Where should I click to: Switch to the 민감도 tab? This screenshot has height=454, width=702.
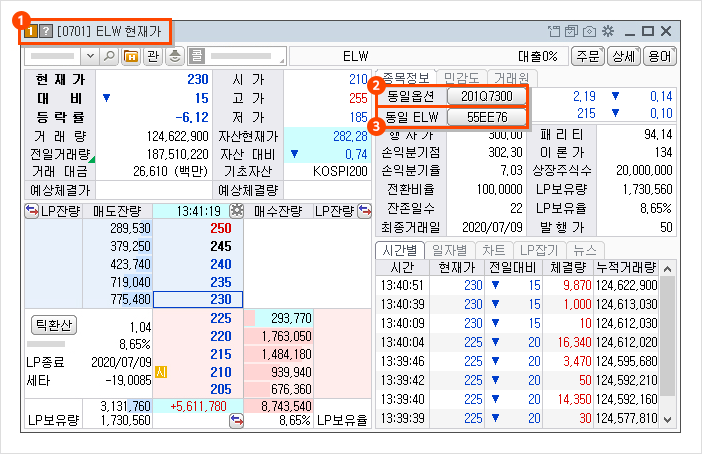[x=461, y=78]
